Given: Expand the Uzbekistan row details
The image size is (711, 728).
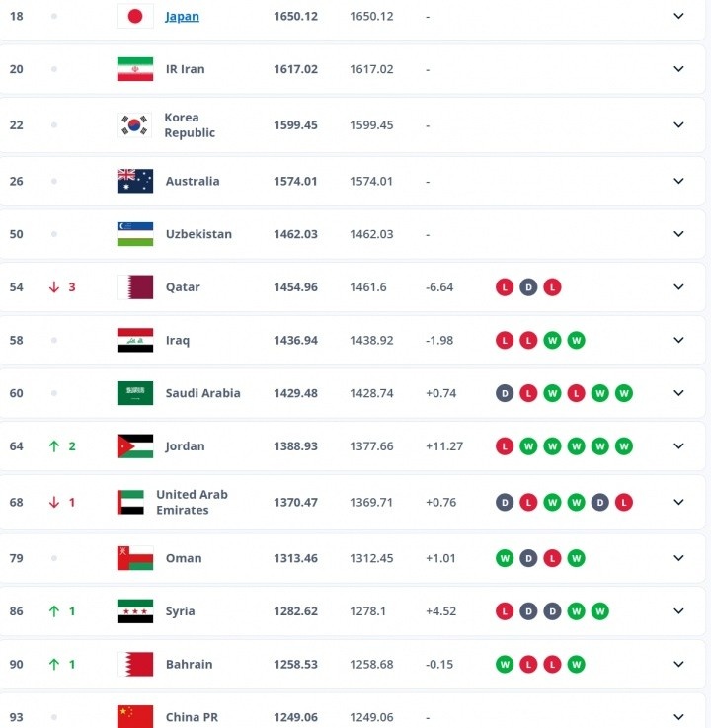Looking at the screenshot, I should click(678, 234).
